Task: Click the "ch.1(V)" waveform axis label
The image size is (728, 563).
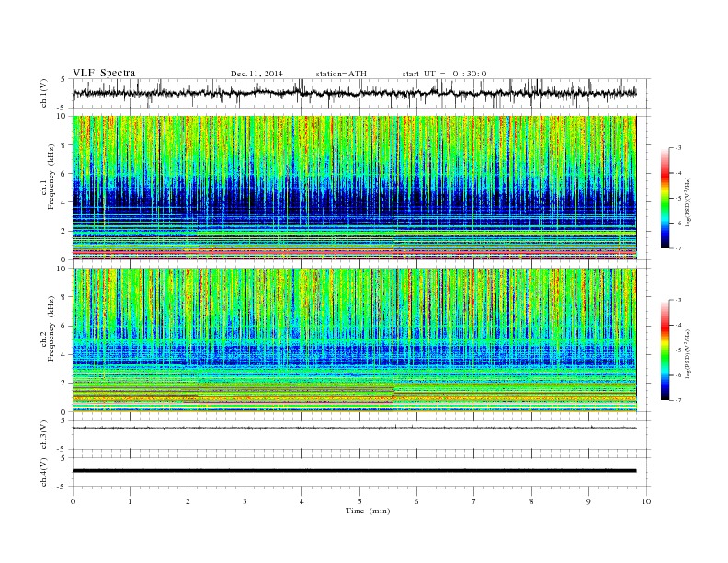Action: click(44, 93)
